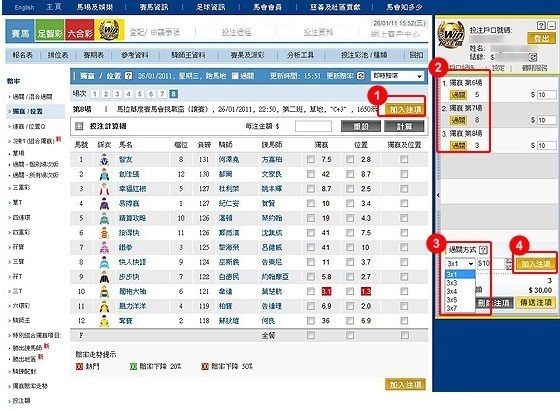560x411 pixels.
Task: Open the 3x1 parlay formula dropdown
Action: (460, 264)
